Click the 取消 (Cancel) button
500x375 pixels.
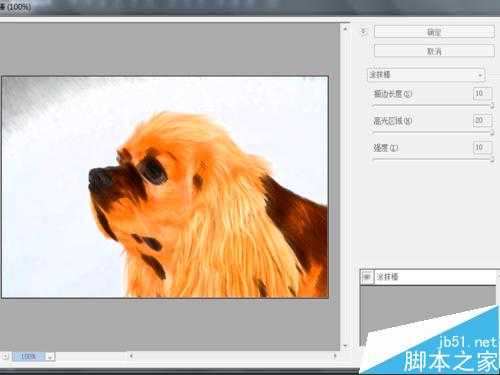434,51
